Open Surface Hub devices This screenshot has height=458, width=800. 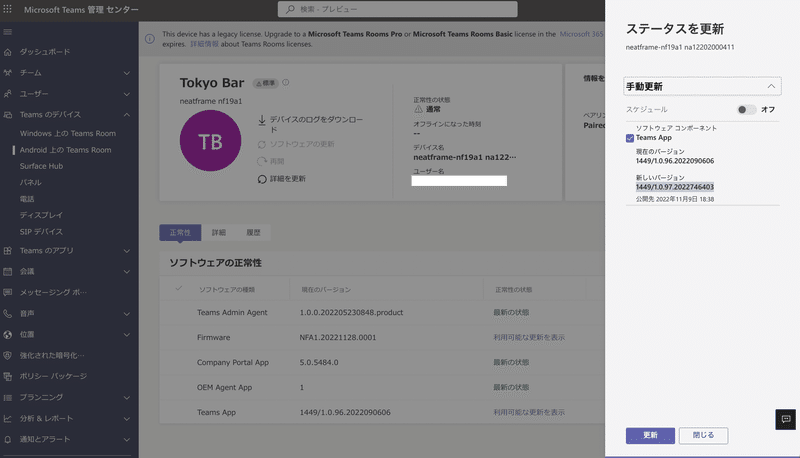41,166
